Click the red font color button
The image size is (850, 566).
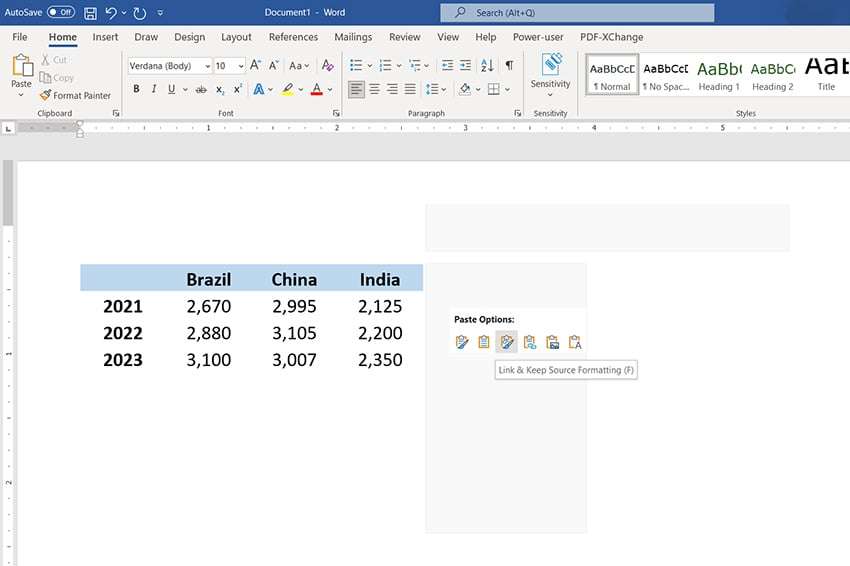pyautogui.click(x=316, y=89)
